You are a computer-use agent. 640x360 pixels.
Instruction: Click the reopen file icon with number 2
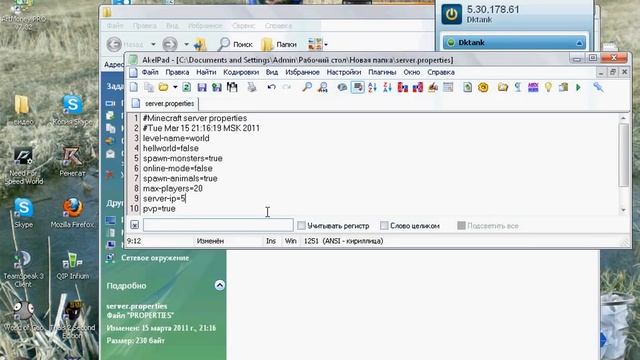point(187,87)
